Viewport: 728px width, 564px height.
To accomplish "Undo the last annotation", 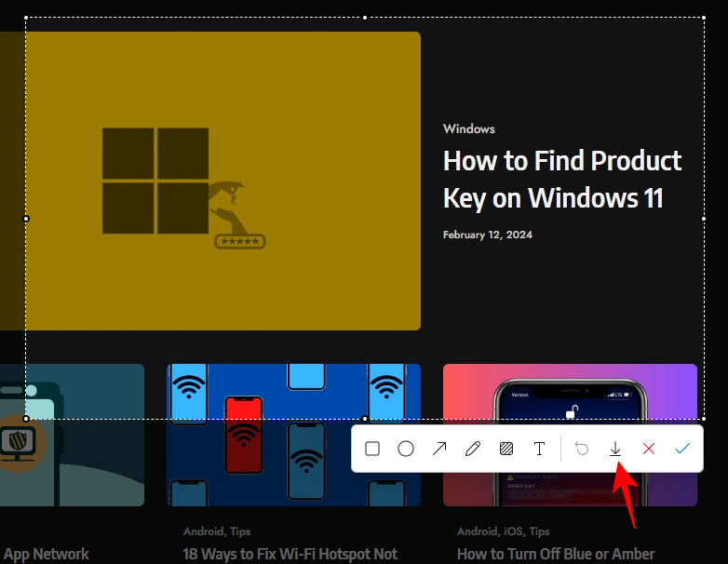I will click(582, 449).
